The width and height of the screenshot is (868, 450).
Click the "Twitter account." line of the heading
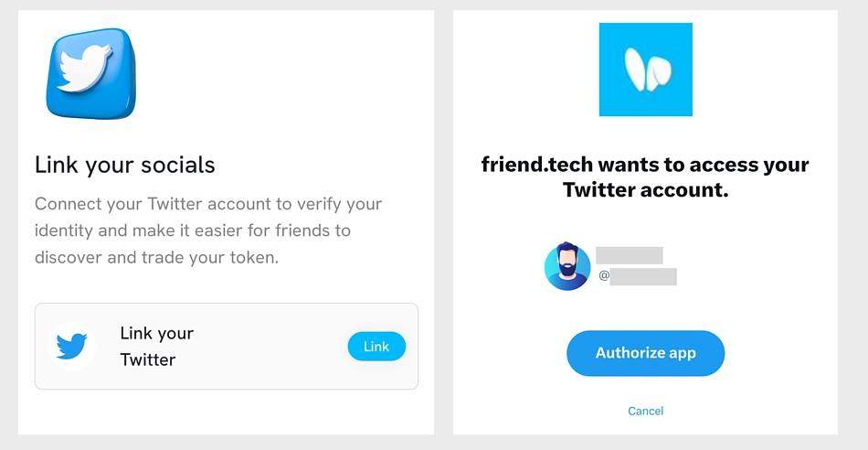pos(645,190)
